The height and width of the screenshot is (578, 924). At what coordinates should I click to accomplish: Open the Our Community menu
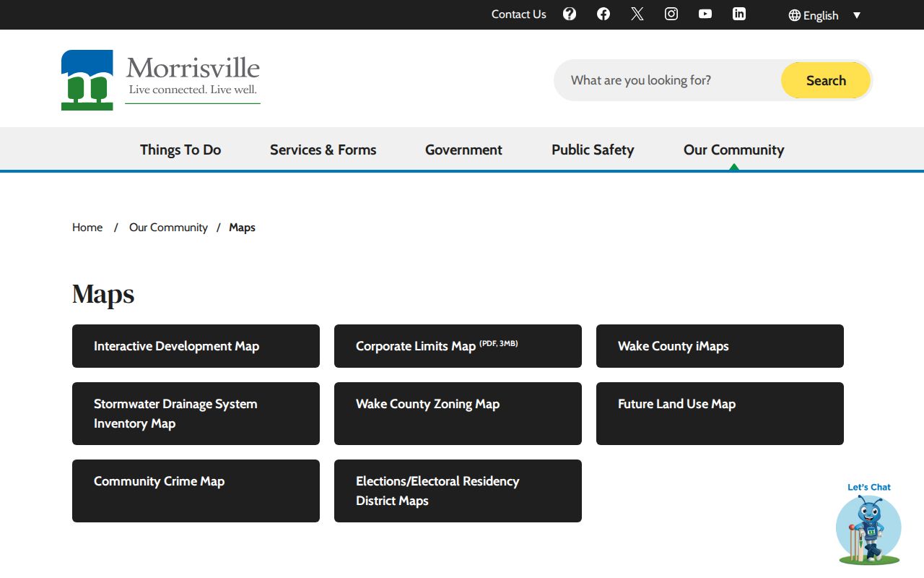pos(733,150)
